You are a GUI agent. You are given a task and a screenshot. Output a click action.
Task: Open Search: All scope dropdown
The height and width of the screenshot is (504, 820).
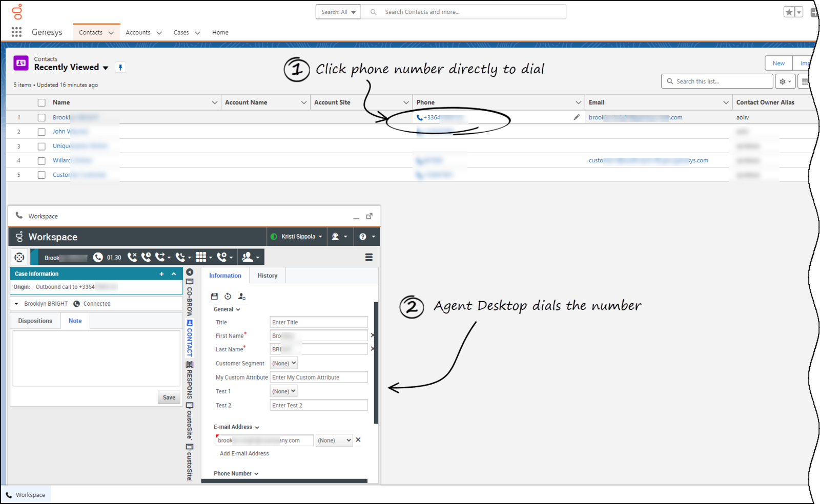tap(338, 12)
